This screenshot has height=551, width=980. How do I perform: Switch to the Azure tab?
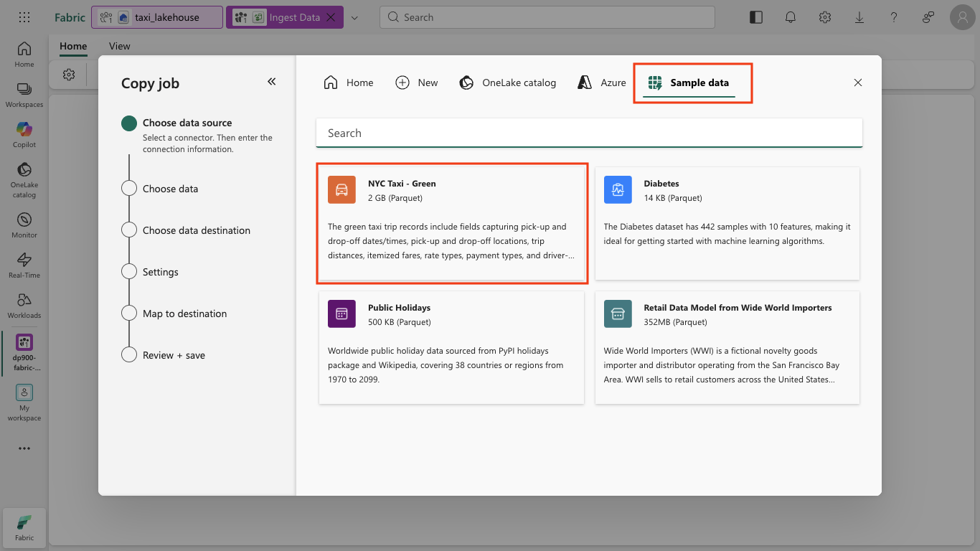[602, 83]
